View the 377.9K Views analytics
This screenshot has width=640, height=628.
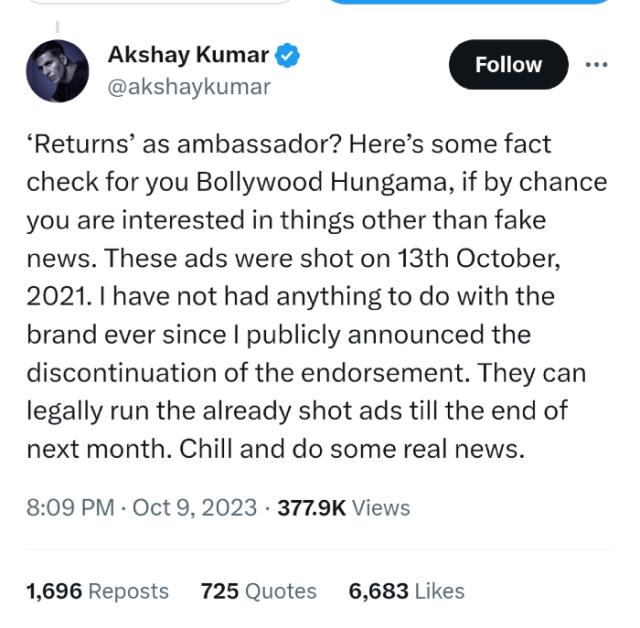(x=343, y=507)
